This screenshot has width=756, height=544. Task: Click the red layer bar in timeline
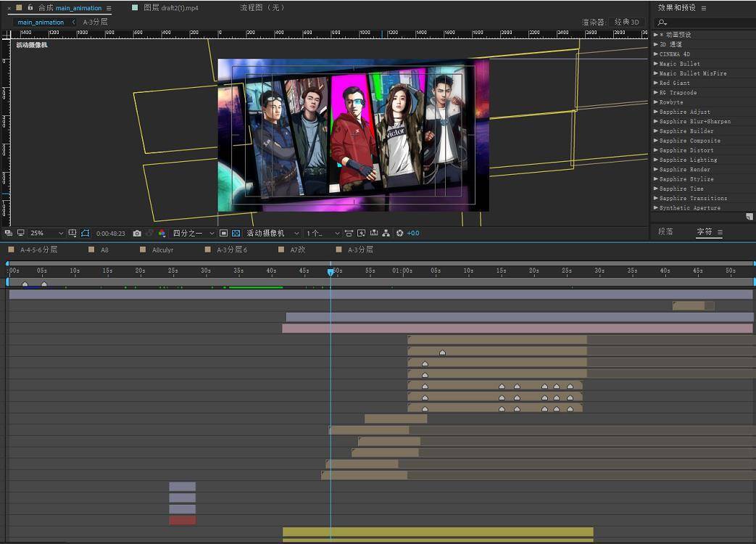pos(182,520)
